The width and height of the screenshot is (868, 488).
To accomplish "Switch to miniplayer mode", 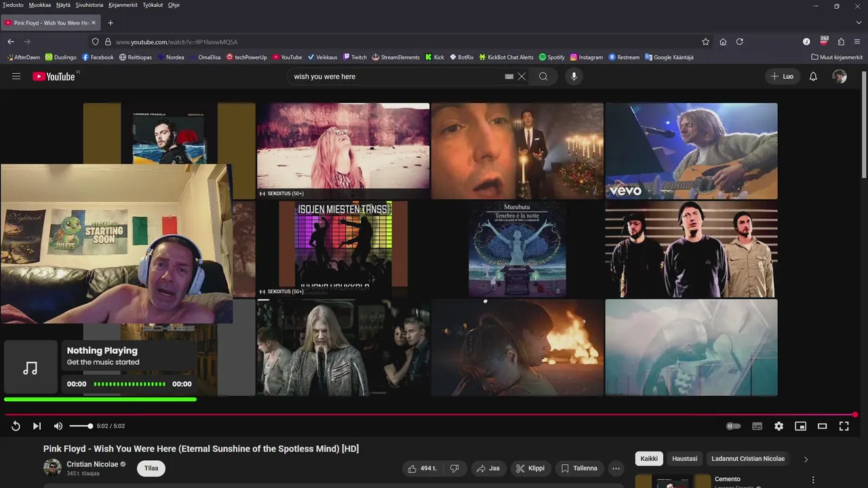I will pyautogui.click(x=800, y=426).
